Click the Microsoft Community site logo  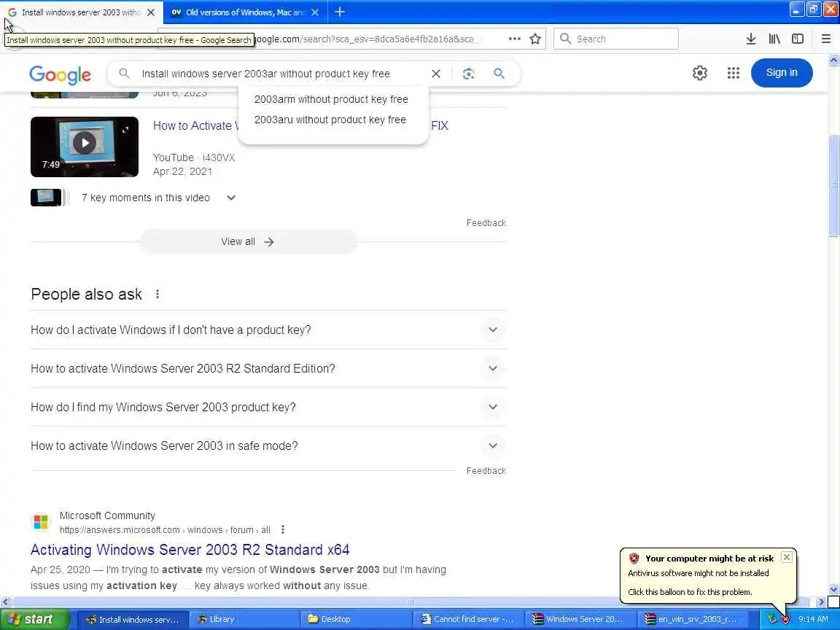(41, 521)
